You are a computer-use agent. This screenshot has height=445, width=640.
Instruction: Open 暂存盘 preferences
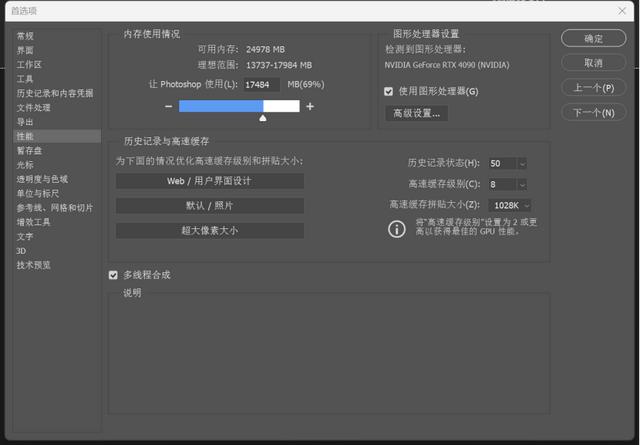[29, 150]
